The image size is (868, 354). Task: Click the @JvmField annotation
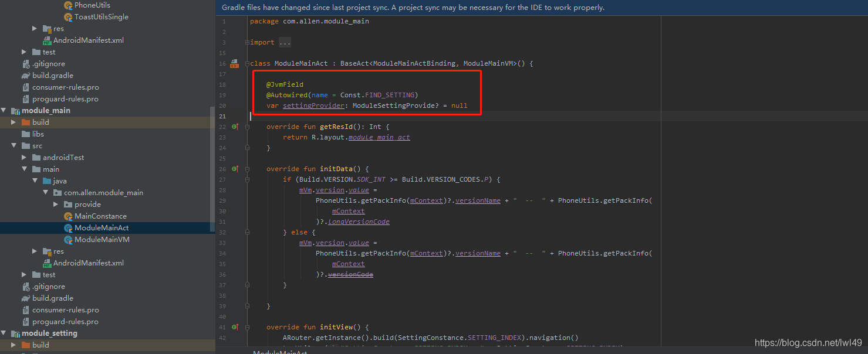point(285,84)
